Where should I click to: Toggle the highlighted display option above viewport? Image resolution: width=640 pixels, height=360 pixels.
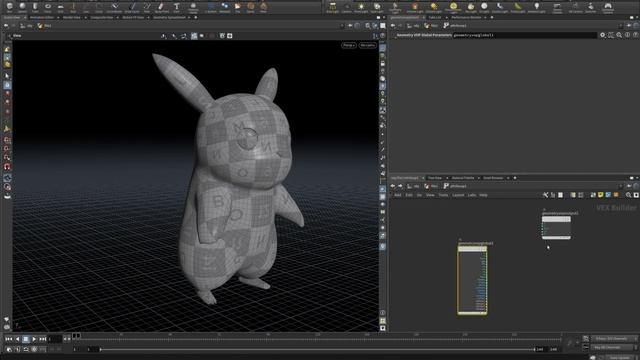(194, 36)
